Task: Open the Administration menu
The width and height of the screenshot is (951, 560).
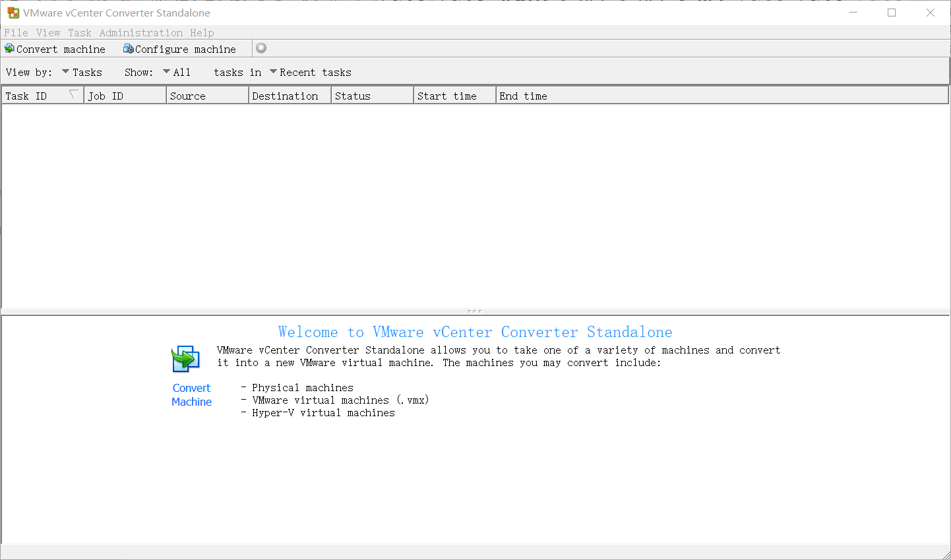Action: [x=141, y=32]
